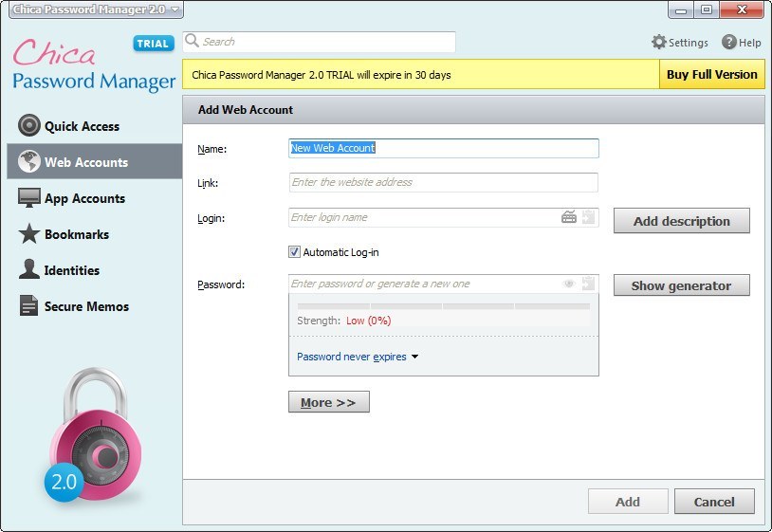
Task: Uncheck Automatic Log-in checkbox
Action: [294, 252]
